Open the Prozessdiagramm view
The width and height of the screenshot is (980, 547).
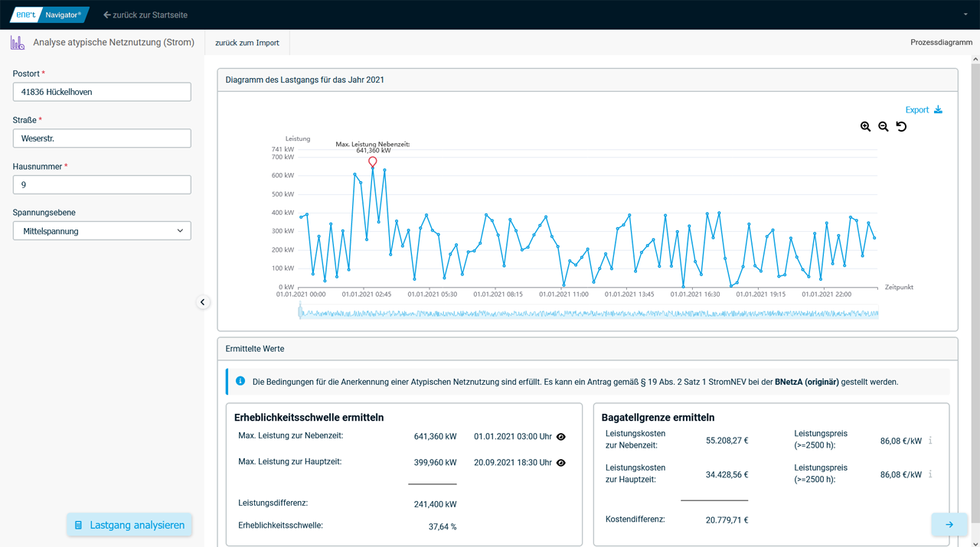941,43
